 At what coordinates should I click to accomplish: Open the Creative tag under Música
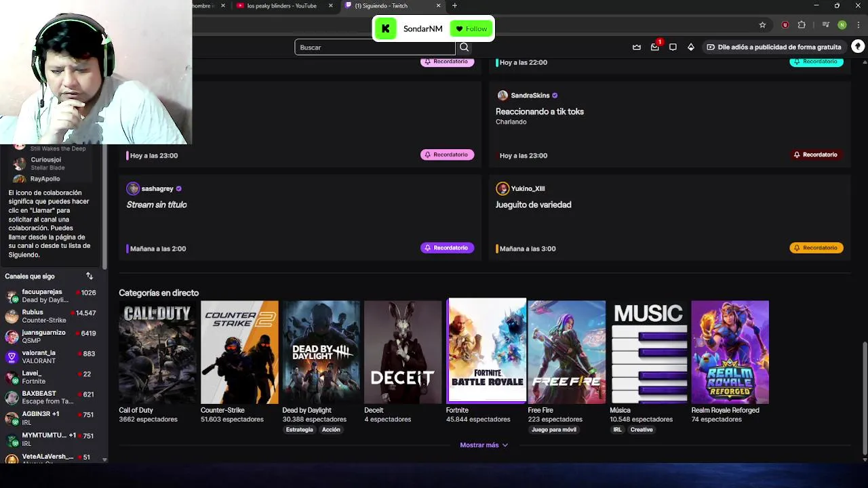(642, 430)
